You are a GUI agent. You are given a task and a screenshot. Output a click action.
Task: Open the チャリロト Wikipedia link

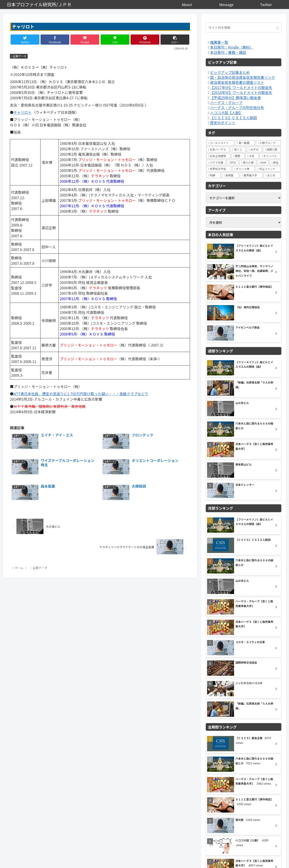[22, 112]
